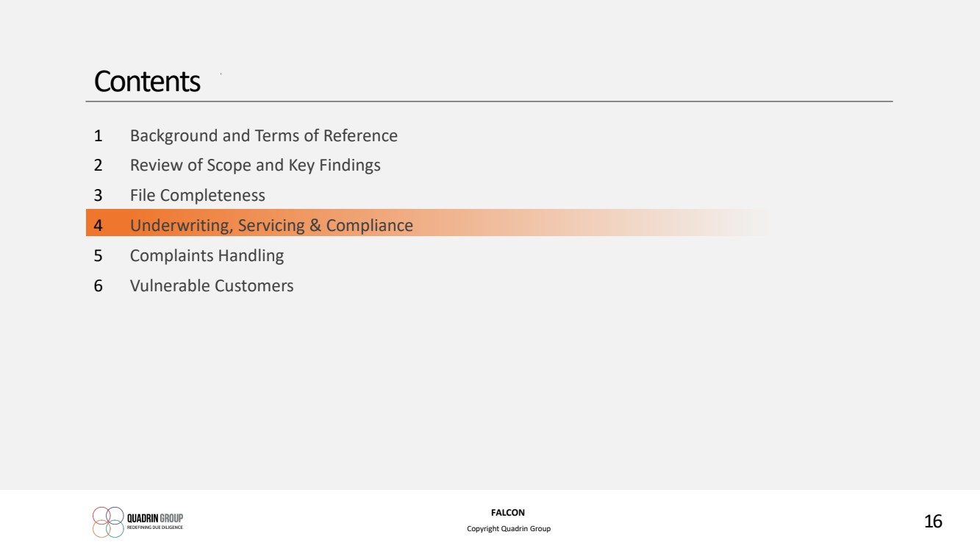980x551 pixels.
Task: Click the Copyright Quadrin Group footer text
Action: click(x=509, y=529)
